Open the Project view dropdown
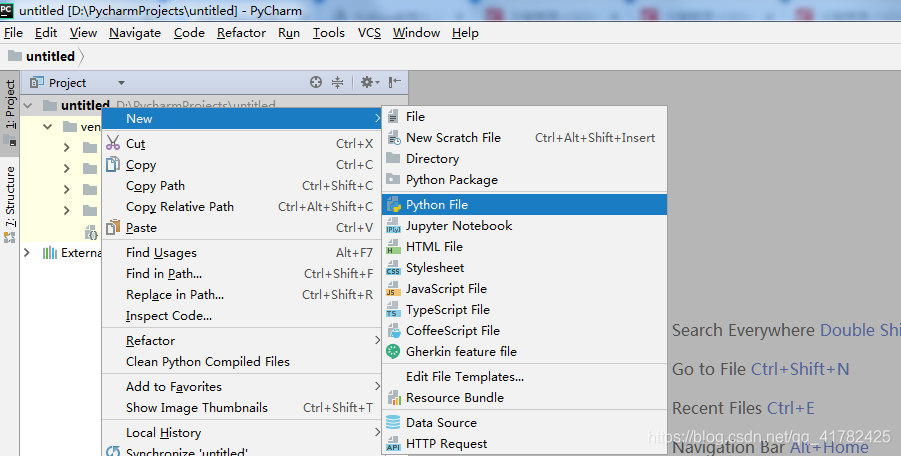This screenshot has height=456, width=901. pyautogui.click(x=121, y=83)
